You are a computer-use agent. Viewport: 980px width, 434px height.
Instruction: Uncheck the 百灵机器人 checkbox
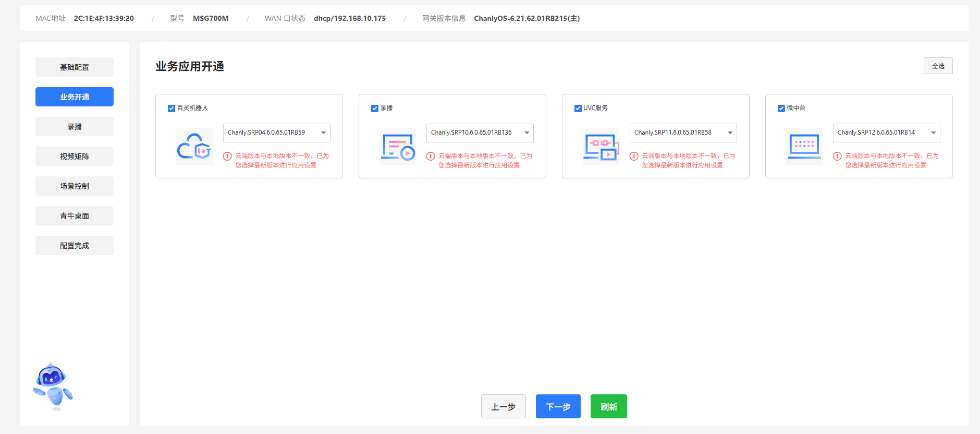[x=171, y=108]
